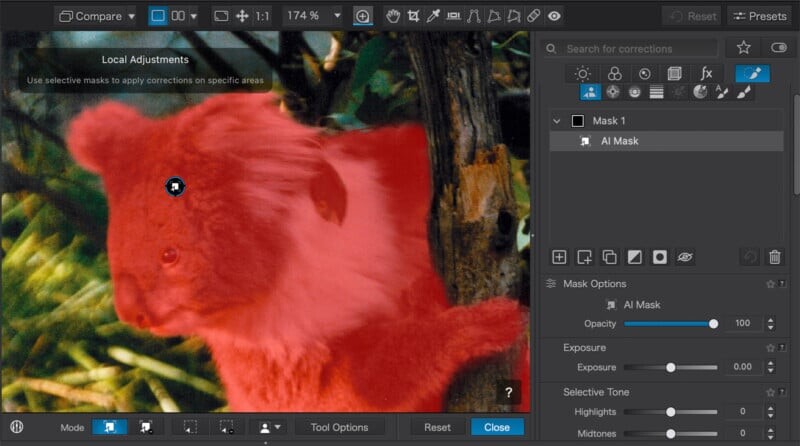Toggle mask visibility with the eye icon

685,257
